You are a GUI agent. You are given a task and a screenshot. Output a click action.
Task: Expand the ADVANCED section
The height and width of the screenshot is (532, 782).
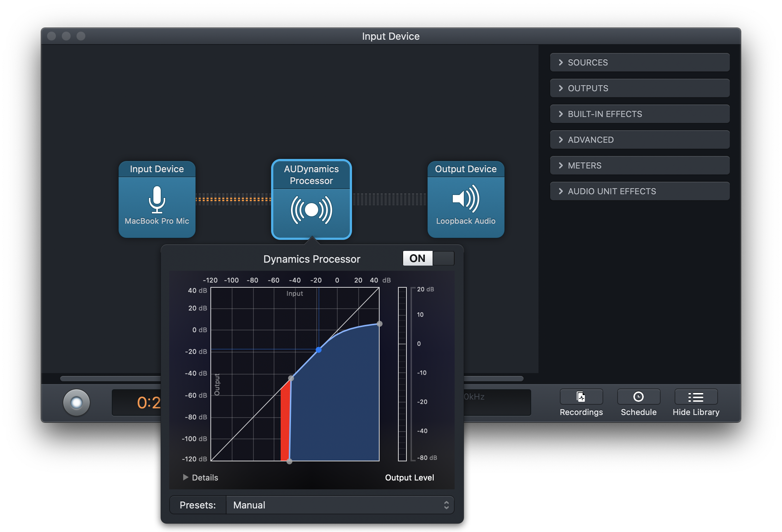pos(639,140)
